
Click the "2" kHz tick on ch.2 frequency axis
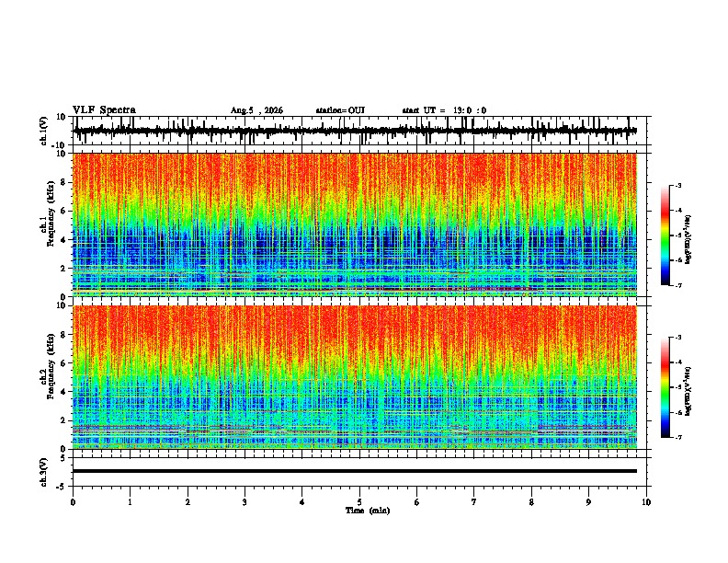[x=63, y=420]
